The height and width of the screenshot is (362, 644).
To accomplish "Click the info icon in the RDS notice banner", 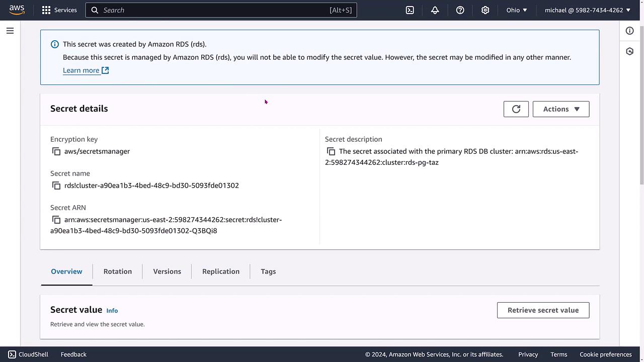I will pos(55,44).
